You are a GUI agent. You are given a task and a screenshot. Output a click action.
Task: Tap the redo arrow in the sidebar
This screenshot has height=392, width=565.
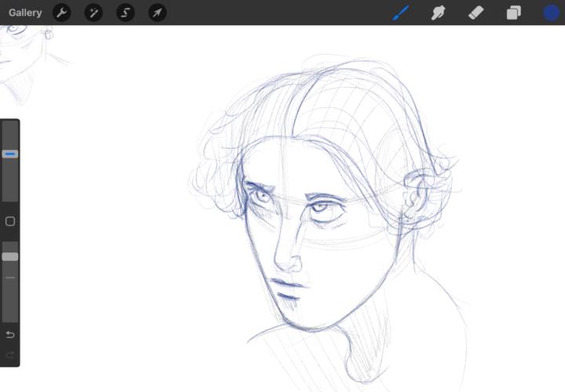(x=10, y=355)
